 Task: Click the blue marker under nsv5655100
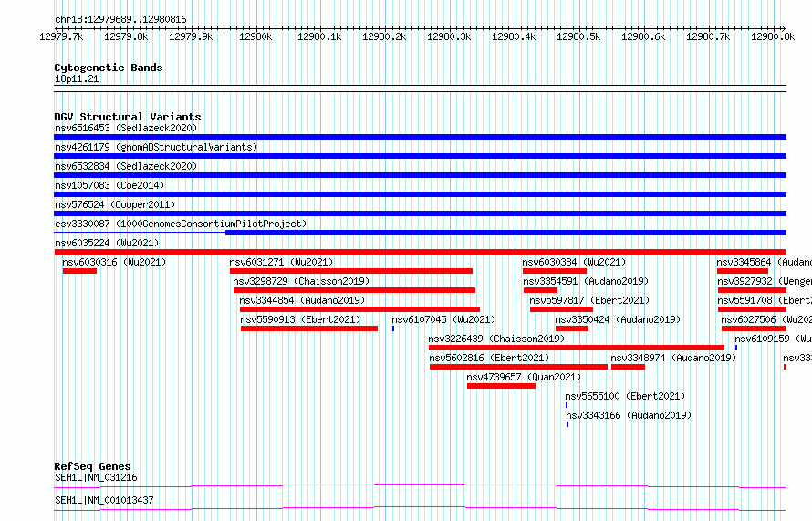[x=567, y=405]
